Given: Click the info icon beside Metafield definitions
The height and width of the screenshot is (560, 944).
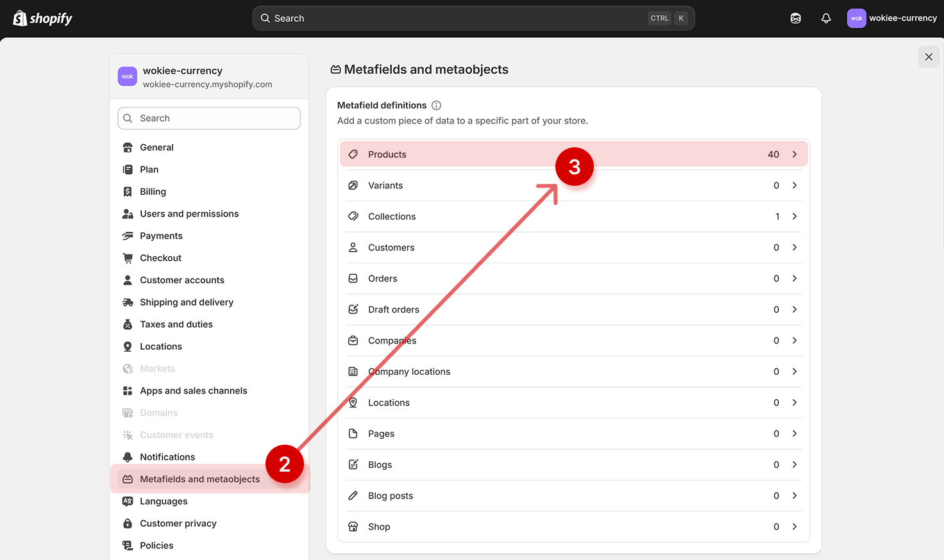Looking at the screenshot, I should pyautogui.click(x=436, y=106).
